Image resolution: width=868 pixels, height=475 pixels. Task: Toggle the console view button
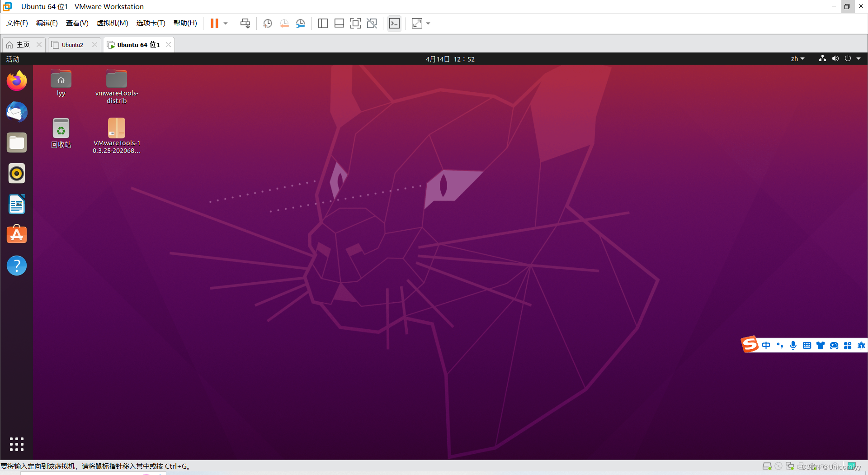(394, 23)
